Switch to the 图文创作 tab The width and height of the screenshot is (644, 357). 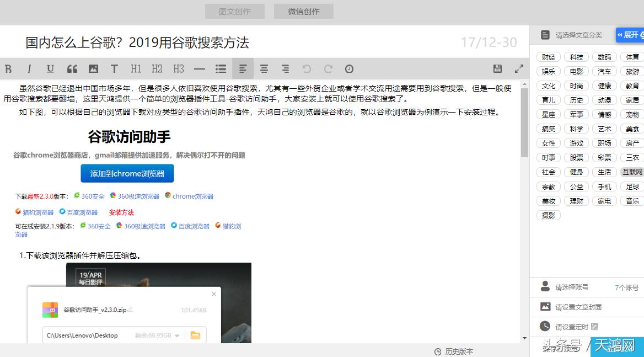(235, 11)
